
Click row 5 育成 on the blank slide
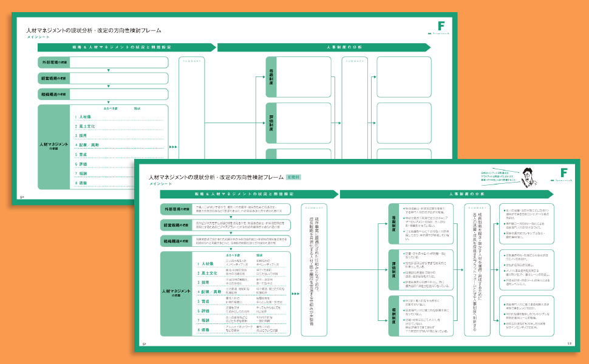[118, 155]
